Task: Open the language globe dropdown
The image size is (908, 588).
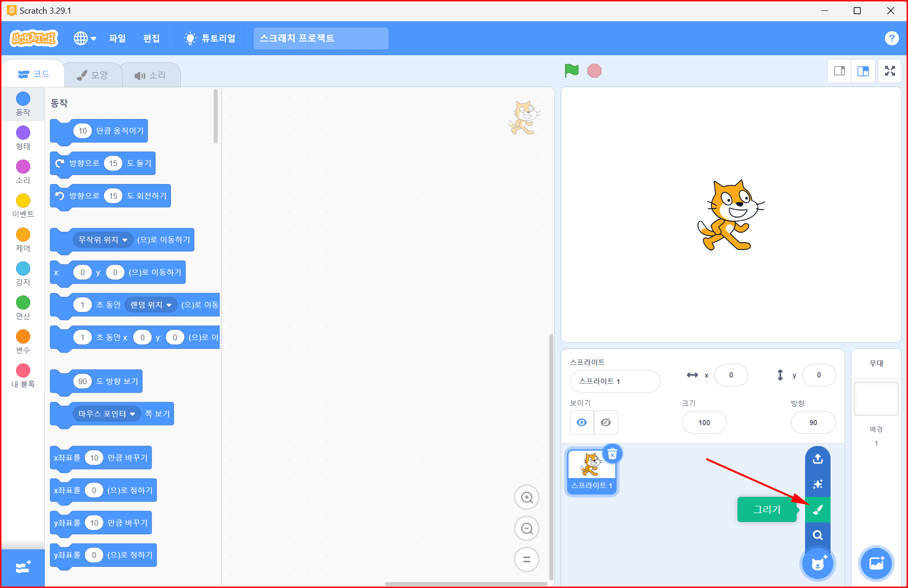Action: (x=85, y=38)
